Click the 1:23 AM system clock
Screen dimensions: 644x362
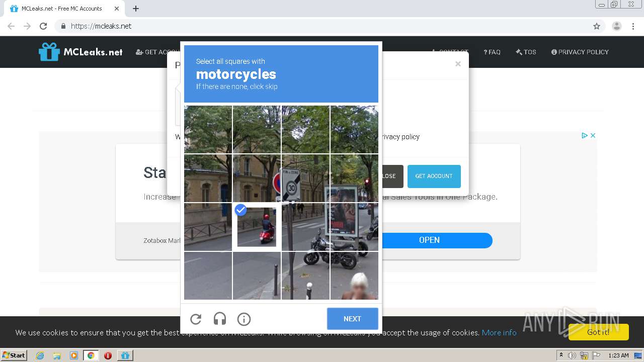click(618, 355)
